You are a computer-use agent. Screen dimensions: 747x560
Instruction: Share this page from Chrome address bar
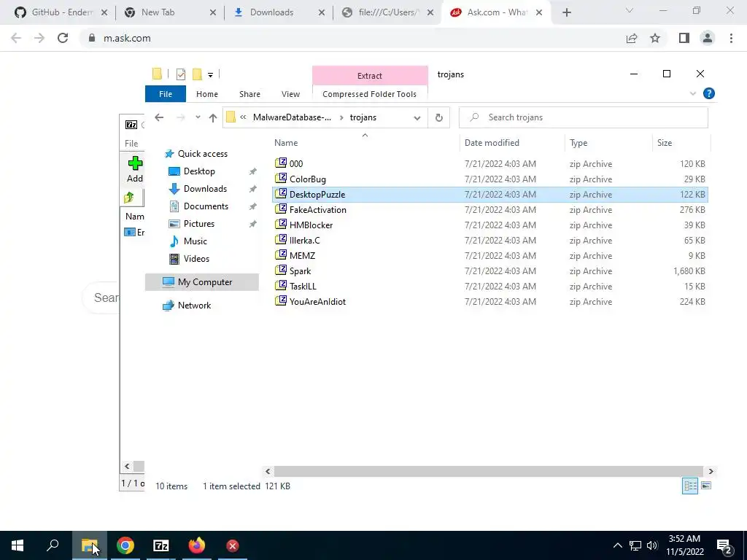coord(632,38)
